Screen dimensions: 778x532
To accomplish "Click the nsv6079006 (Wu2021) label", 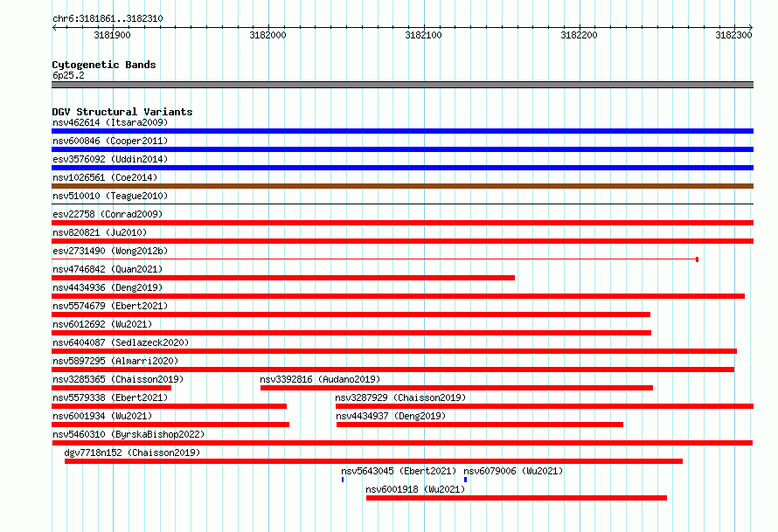I will pos(513,471).
